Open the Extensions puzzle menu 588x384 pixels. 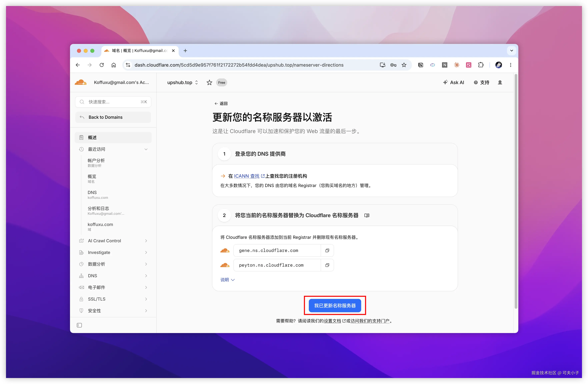click(481, 65)
